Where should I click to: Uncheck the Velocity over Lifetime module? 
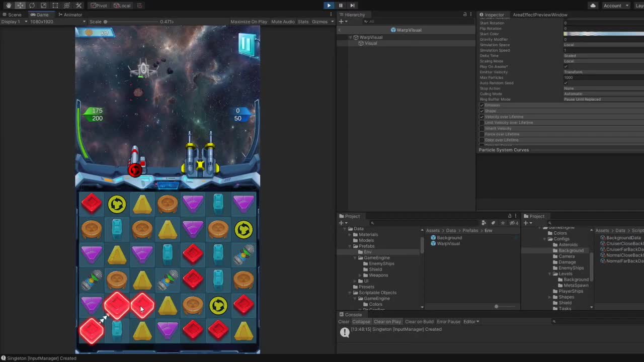click(481, 117)
